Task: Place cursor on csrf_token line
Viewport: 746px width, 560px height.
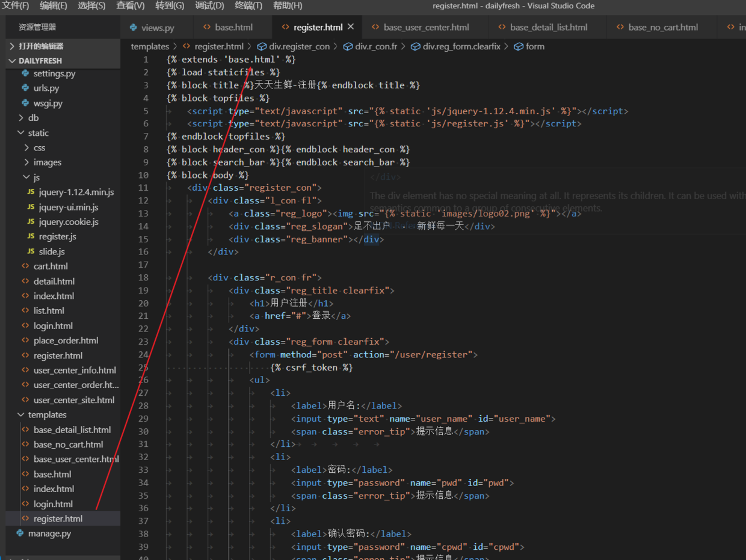Action: [x=312, y=367]
